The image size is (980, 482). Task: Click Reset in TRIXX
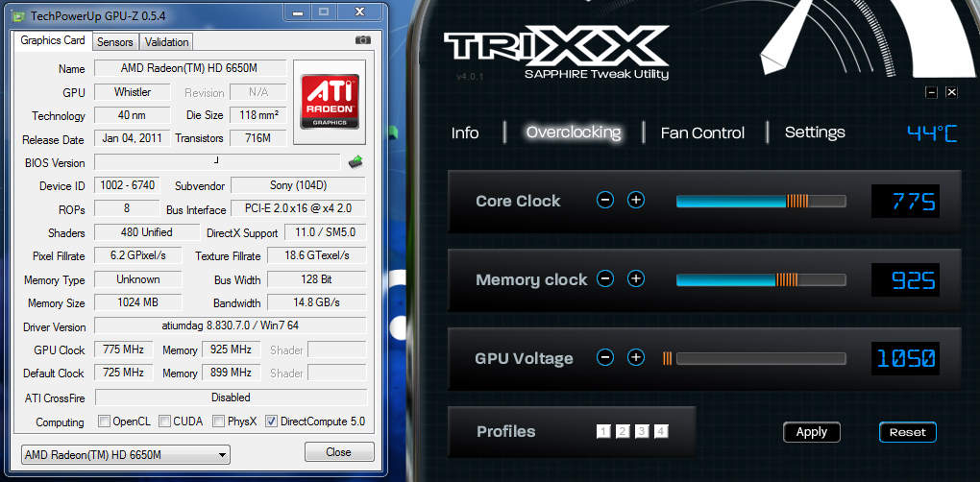[908, 432]
